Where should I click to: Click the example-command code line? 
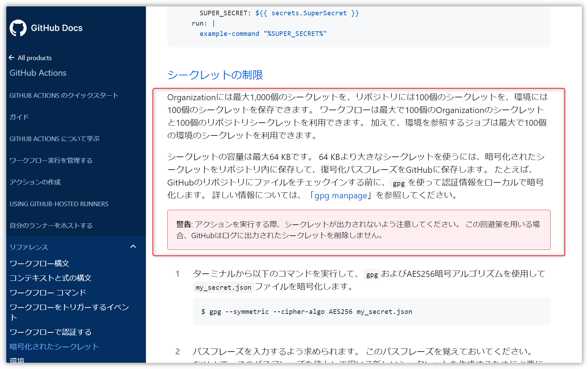pyautogui.click(x=263, y=34)
